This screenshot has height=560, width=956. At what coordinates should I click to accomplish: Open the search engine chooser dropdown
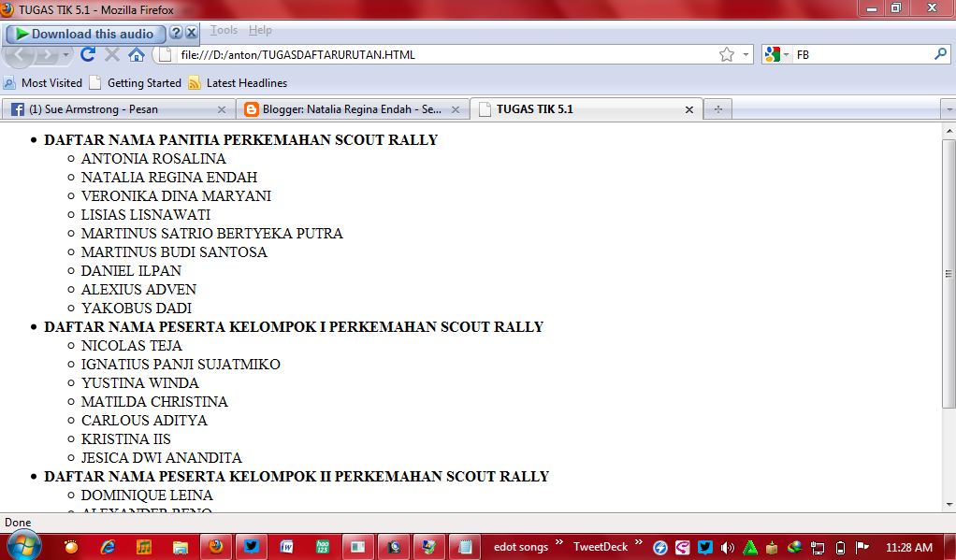pos(786,55)
